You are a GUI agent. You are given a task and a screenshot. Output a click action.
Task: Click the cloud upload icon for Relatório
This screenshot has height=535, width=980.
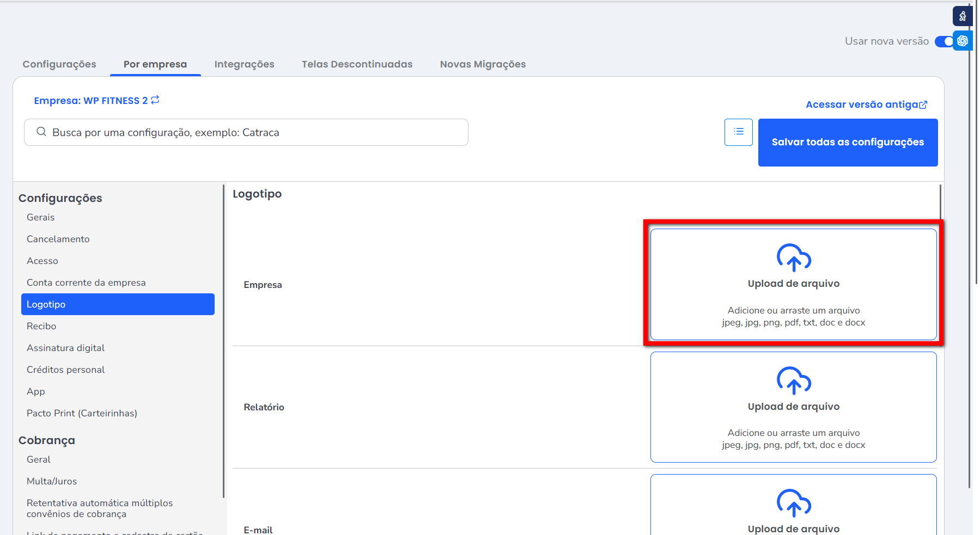pyautogui.click(x=793, y=380)
